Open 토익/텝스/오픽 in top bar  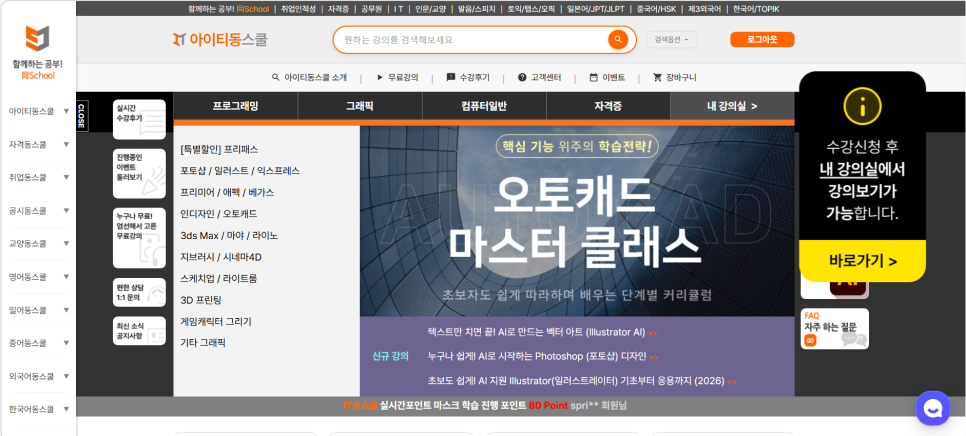tap(530, 9)
